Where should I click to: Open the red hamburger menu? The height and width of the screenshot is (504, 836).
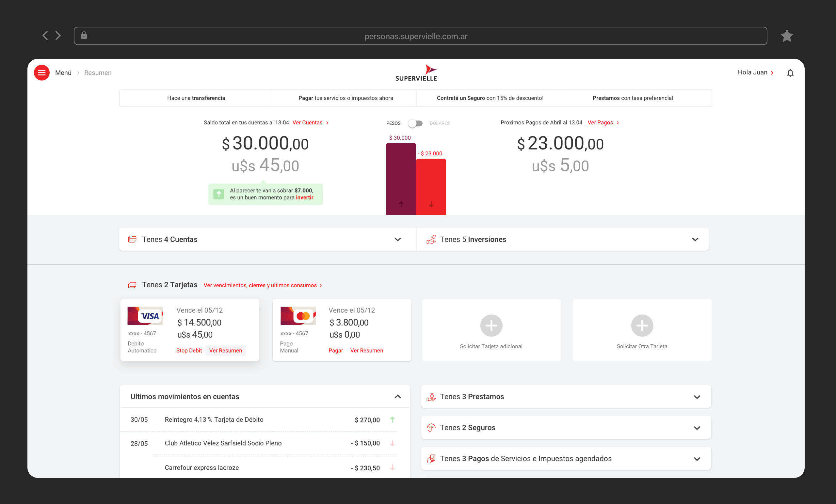tap(41, 72)
